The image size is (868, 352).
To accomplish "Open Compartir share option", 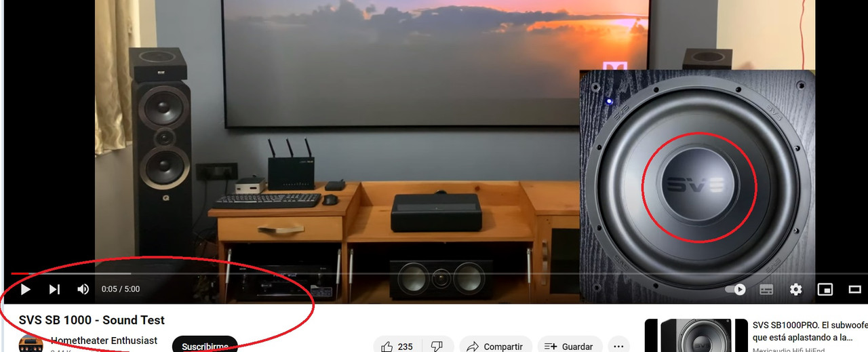I will click(496, 346).
